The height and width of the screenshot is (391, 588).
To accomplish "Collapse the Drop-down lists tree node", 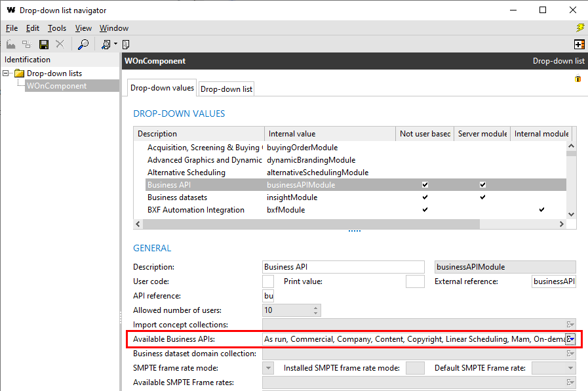I will pyautogui.click(x=7, y=73).
